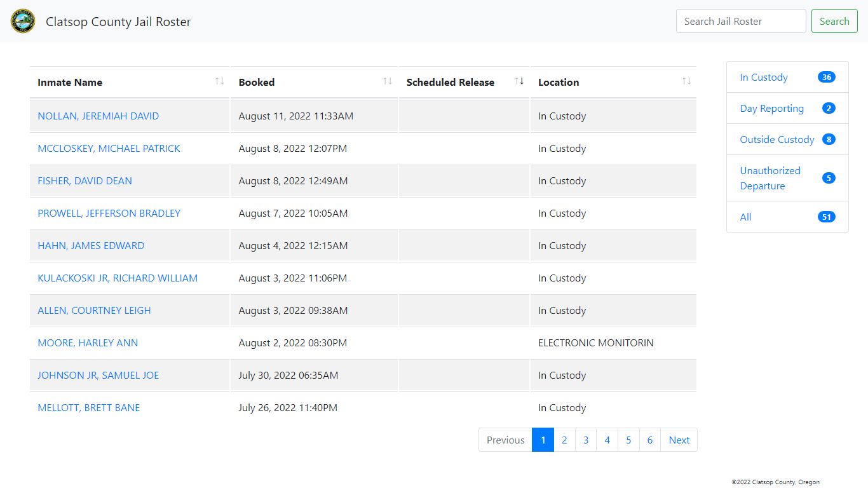Go to pagination page 6

[650, 440]
